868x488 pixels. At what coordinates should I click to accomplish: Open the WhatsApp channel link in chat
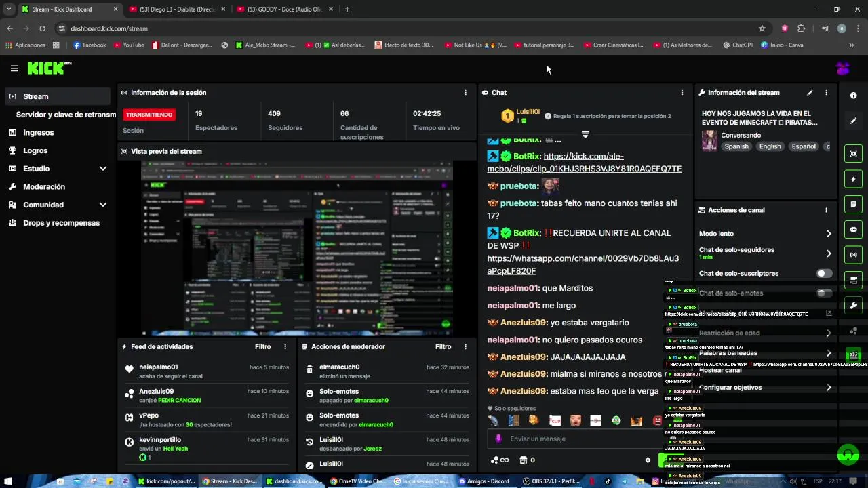(x=583, y=265)
